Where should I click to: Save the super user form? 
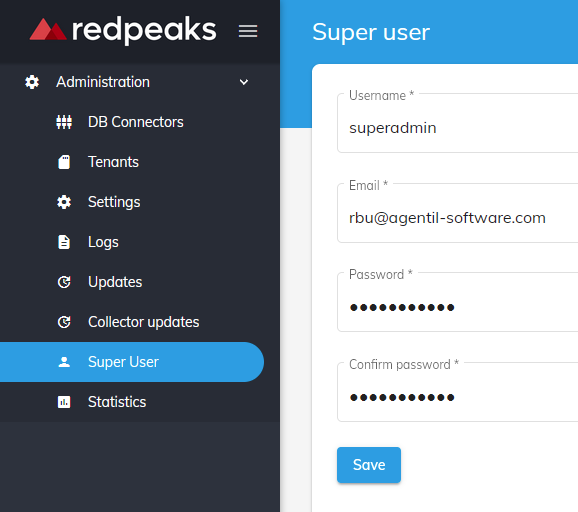point(369,465)
